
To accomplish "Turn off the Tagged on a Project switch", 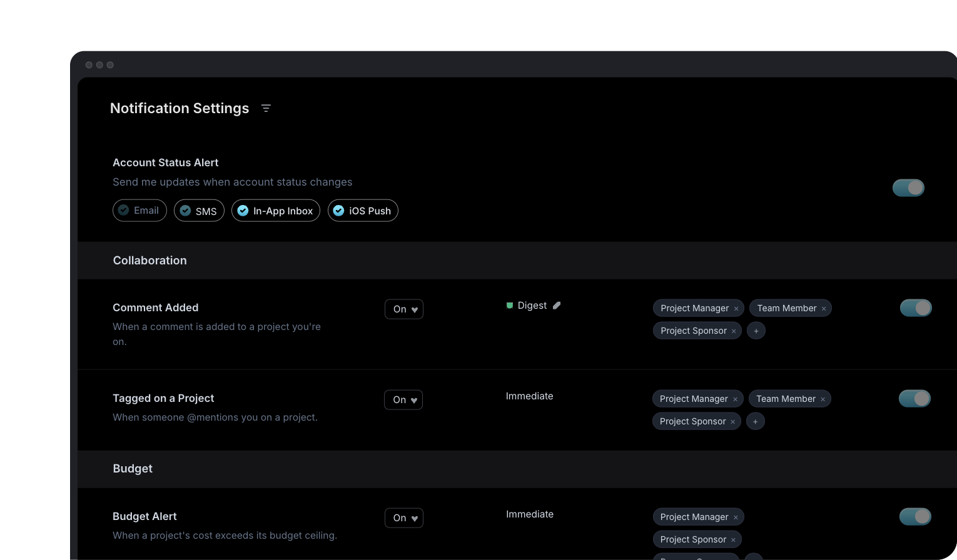I will tap(914, 398).
